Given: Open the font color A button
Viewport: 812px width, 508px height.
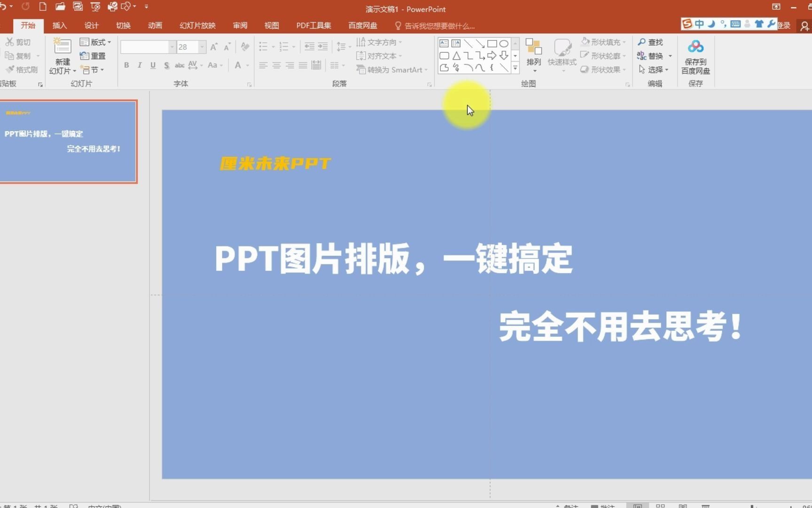Looking at the screenshot, I should click(x=238, y=65).
